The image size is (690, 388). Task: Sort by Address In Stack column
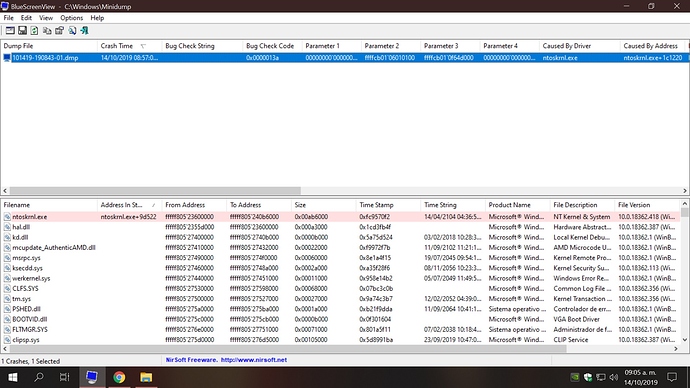pyautogui.click(x=129, y=205)
